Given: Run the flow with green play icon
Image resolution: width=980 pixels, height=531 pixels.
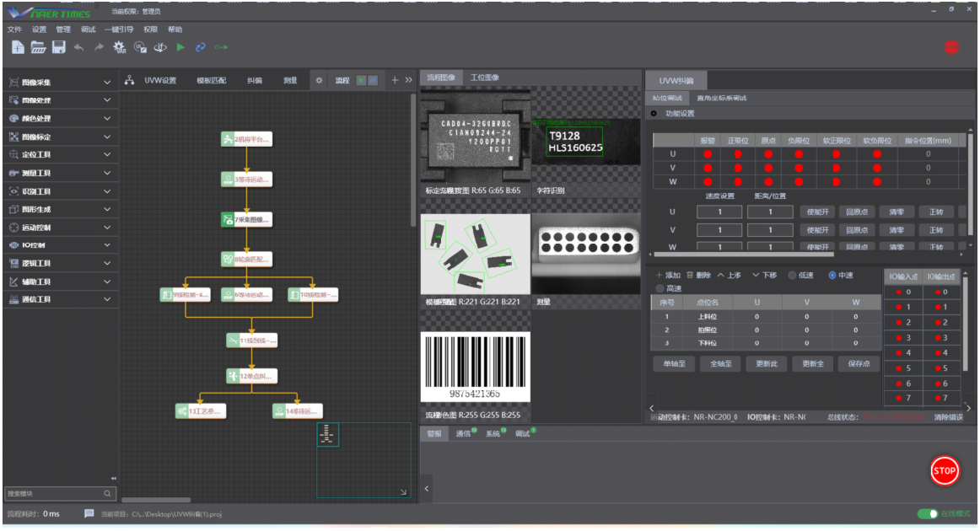Looking at the screenshot, I should point(180,47).
